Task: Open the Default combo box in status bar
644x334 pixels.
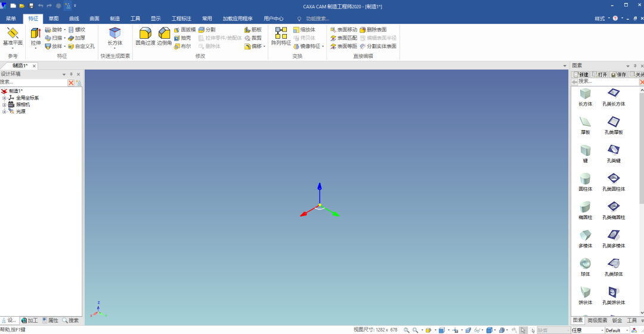Action: tap(617, 330)
